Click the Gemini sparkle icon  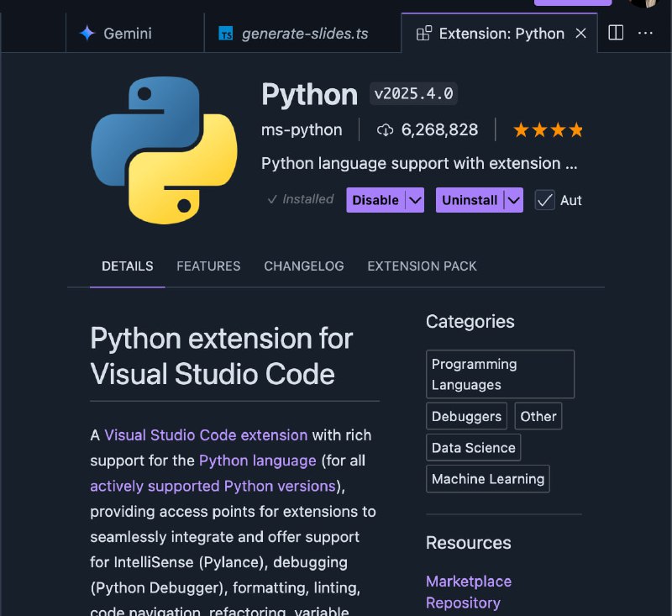[87, 33]
